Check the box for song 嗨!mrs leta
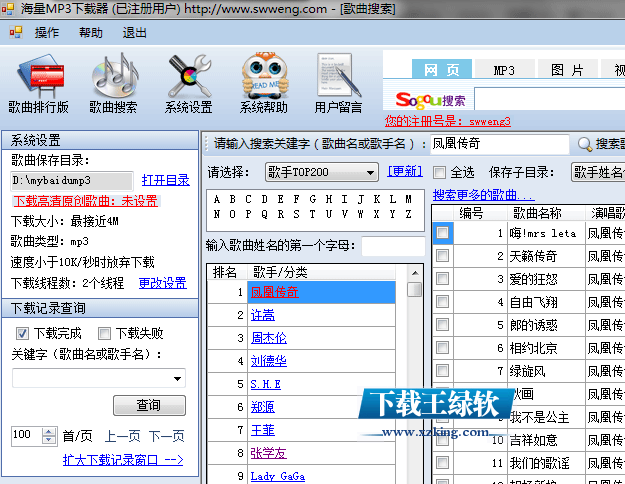The height and width of the screenshot is (484, 625). tap(442, 233)
